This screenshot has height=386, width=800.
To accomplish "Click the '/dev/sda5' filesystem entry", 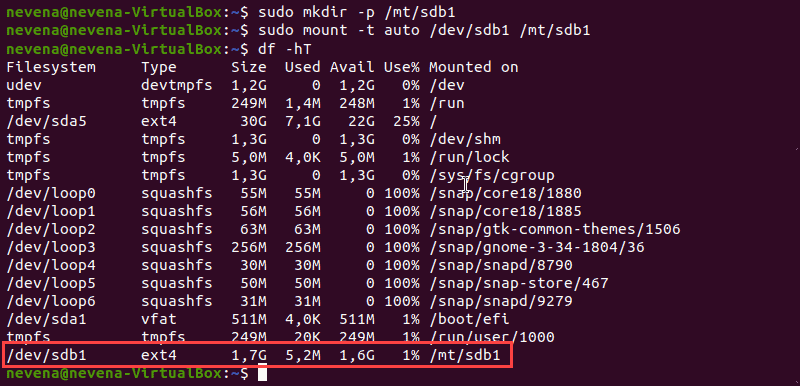I will [46, 121].
